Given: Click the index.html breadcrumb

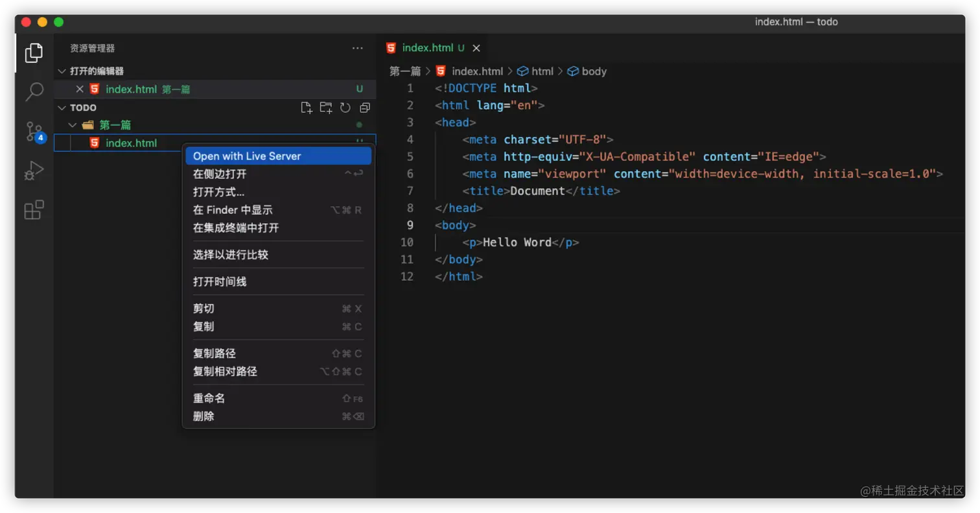Looking at the screenshot, I should 470,71.
